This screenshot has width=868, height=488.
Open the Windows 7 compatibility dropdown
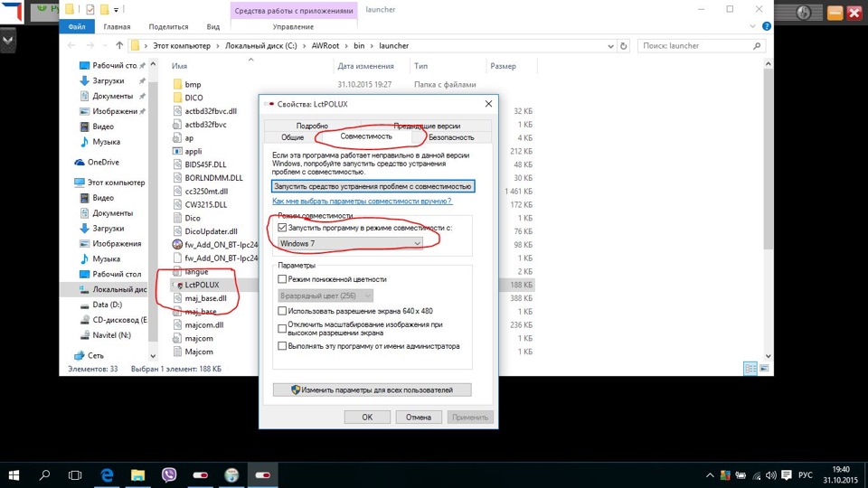(350, 243)
